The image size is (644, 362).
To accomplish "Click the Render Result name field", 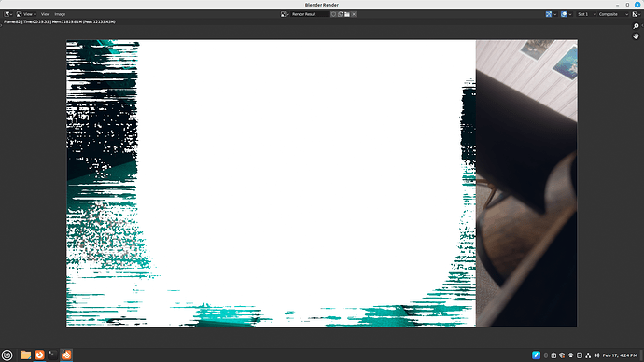I will [x=310, y=14].
